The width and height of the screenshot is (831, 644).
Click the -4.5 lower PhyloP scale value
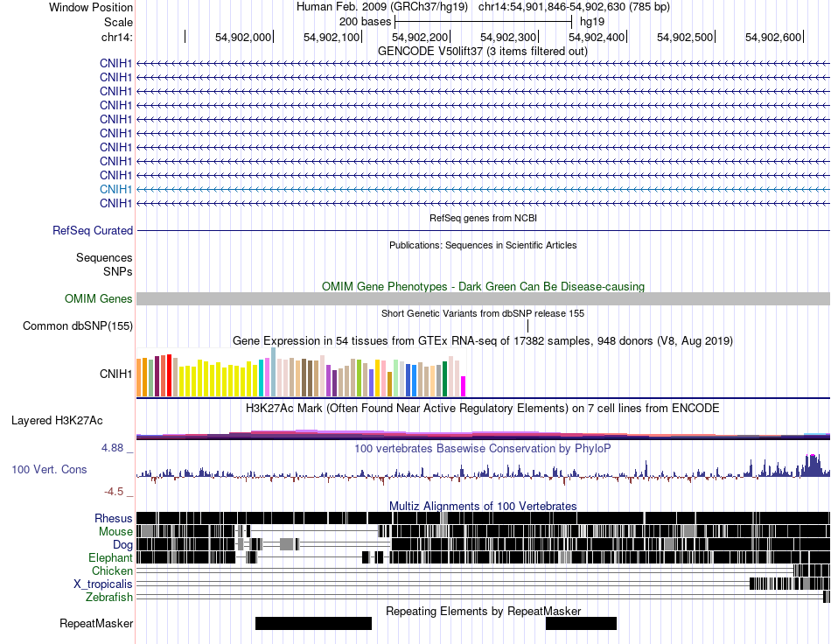tap(114, 492)
